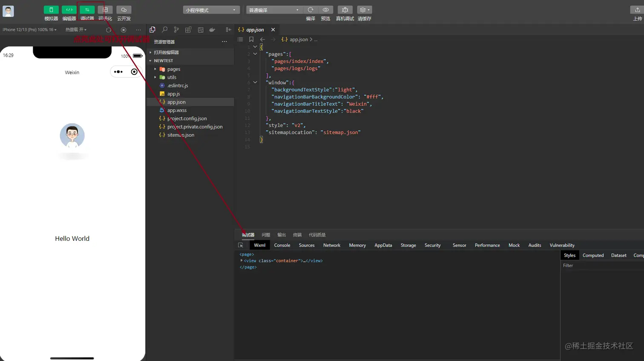Open the Network debugger tab
The image size is (644, 361).
332,245
